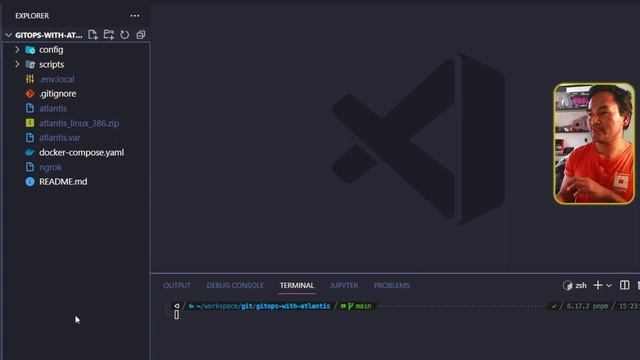Focus the terminal input cursor line
Viewport: 640px width, 360px height.
point(177,315)
